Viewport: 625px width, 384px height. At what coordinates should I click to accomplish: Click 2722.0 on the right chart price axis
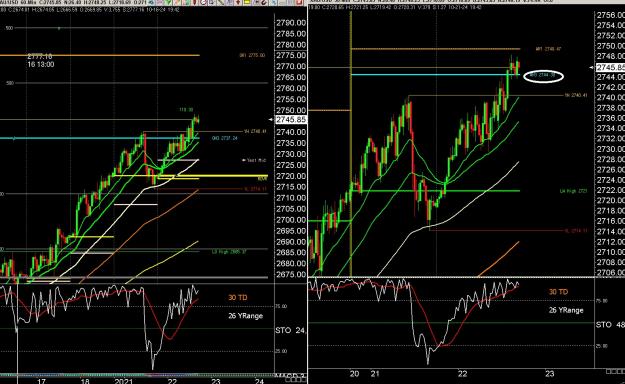click(611, 191)
